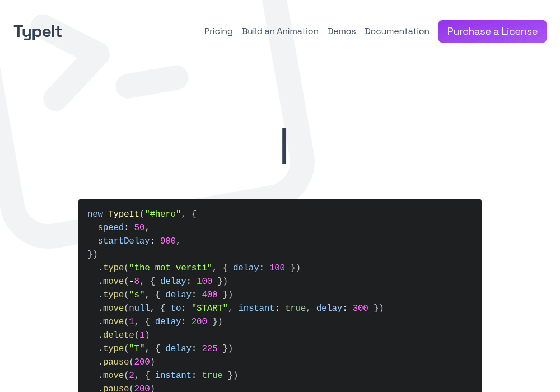Click the '.move(2, { instant: true })' line

(x=168, y=375)
